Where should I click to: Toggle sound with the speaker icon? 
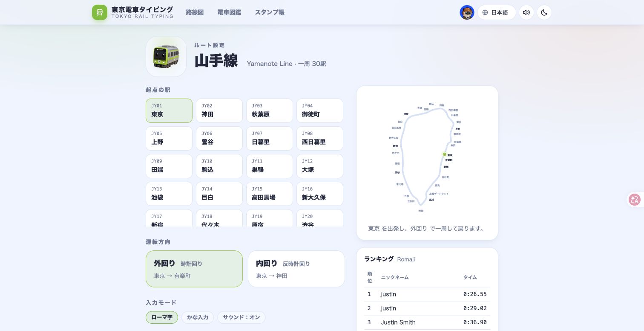pyautogui.click(x=526, y=12)
